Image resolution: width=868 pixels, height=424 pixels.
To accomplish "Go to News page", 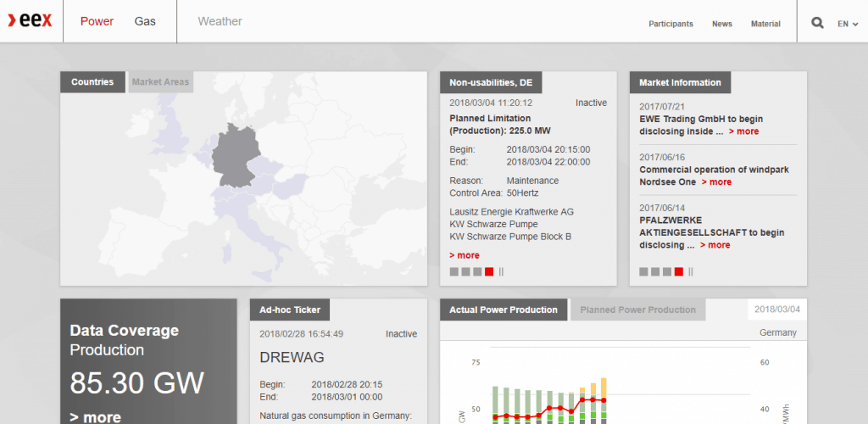I will coord(722,24).
